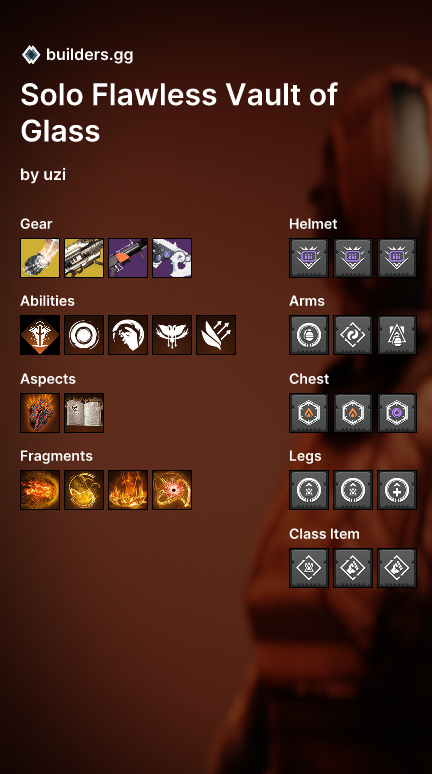This screenshot has width=432, height=774.
Task: Choose the white hand cannon gear icon
Action: pyautogui.click(x=172, y=258)
